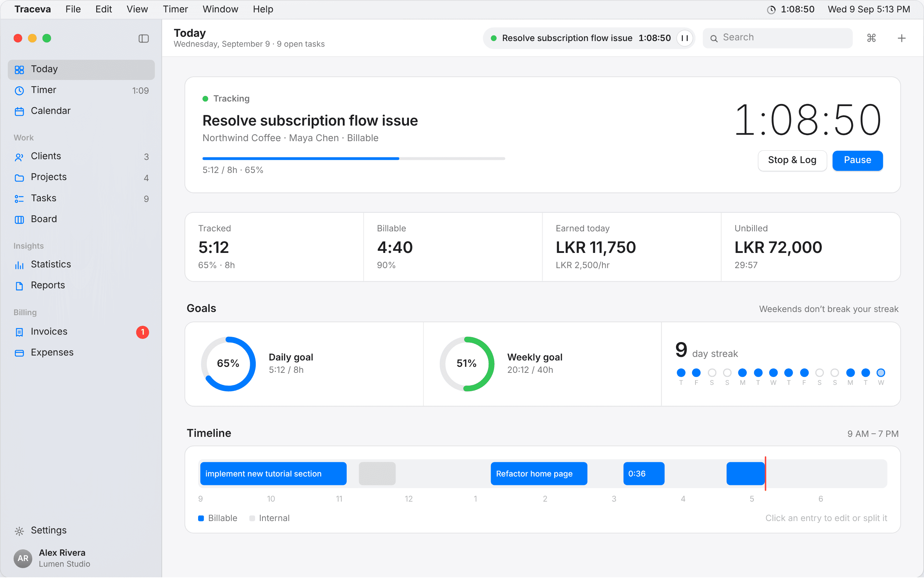
Task: Open Expenses in Billing
Action: click(x=81, y=352)
